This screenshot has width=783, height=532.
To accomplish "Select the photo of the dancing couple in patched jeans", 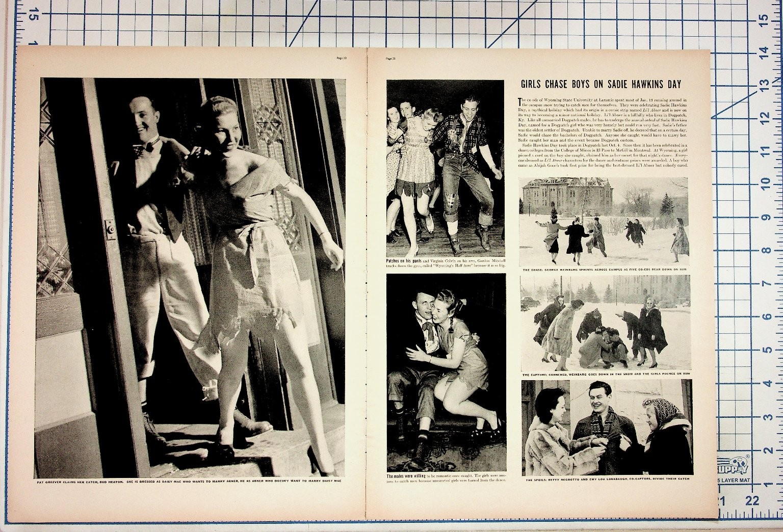I will (x=446, y=169).
